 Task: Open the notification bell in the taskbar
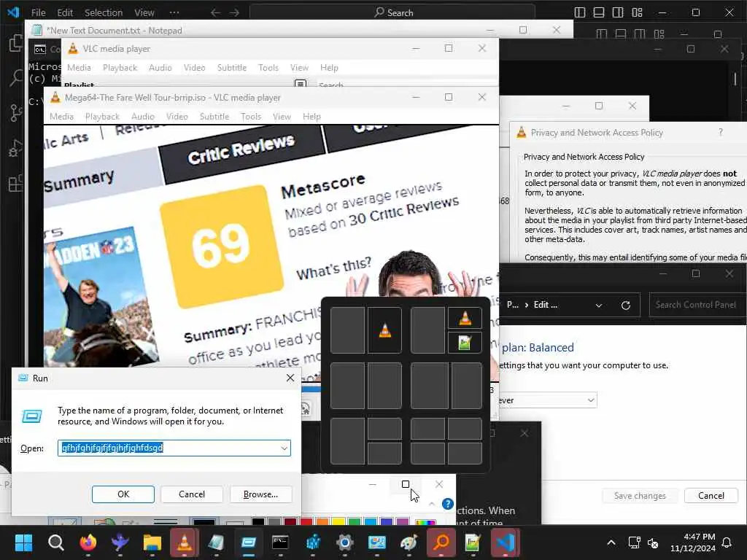[x=727, y=542]
